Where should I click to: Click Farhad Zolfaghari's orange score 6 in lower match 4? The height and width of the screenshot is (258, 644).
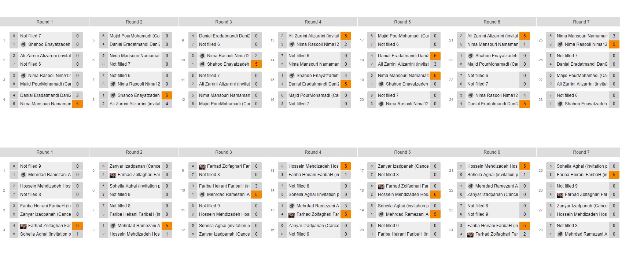tap(77, 226)
